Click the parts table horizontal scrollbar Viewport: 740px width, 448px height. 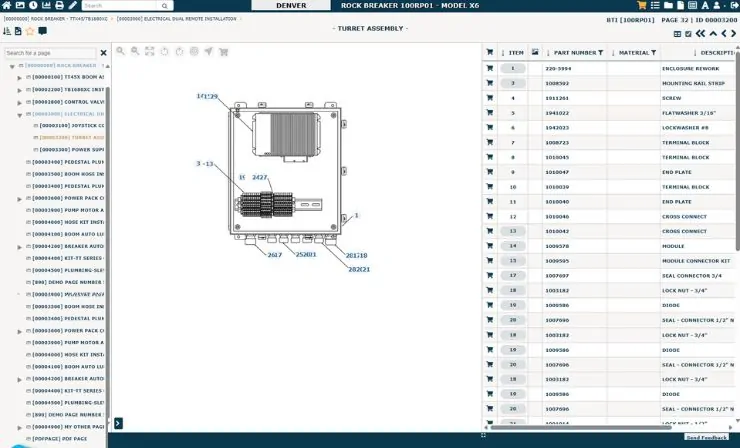click(580, 427)
